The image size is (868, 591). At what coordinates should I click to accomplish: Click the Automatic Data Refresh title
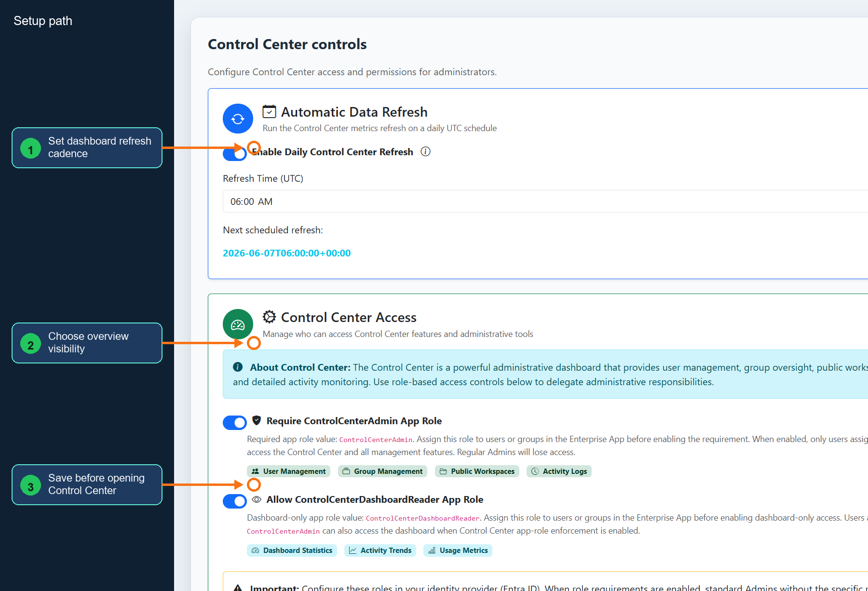point(354,112)
